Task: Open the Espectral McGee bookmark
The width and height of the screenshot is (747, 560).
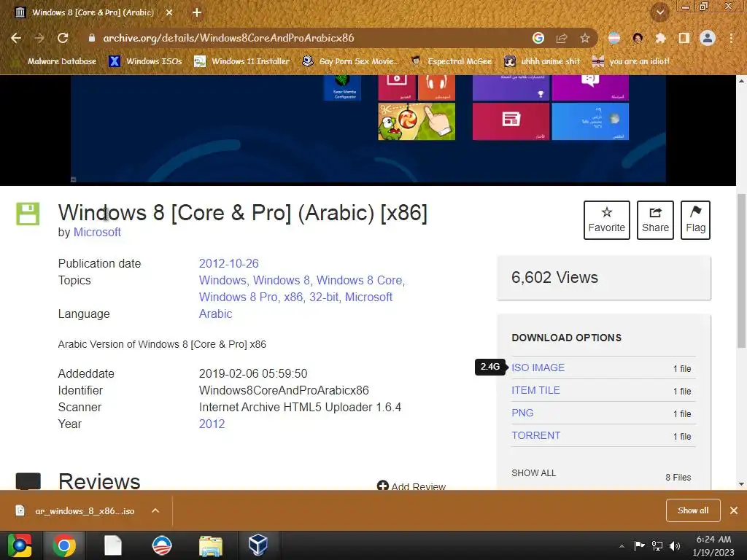Action: click(451, 61)
